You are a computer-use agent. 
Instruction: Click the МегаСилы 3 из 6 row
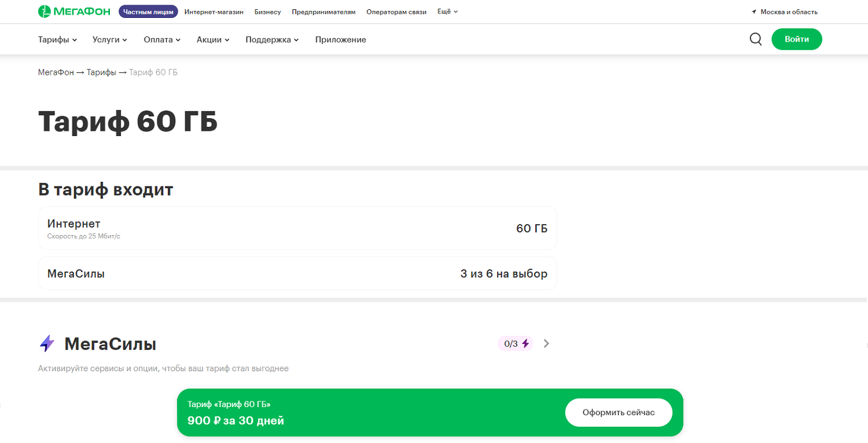click(x=297, y=273)
